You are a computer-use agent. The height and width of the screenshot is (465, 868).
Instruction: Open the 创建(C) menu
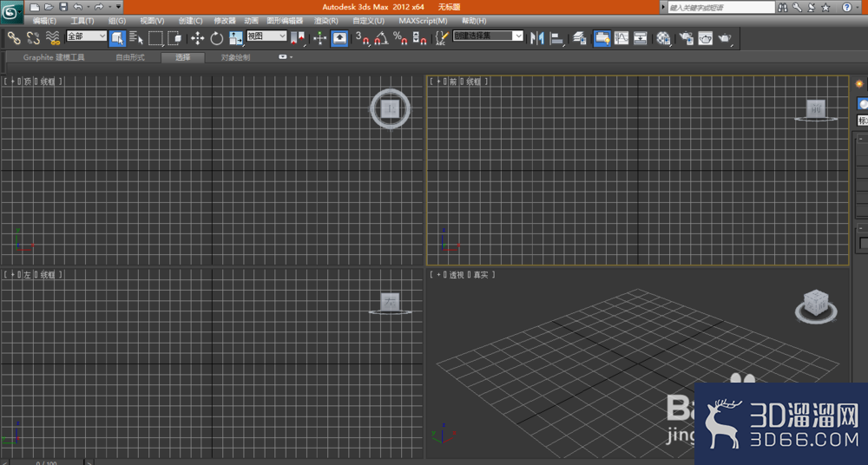[x=190, y=21]
